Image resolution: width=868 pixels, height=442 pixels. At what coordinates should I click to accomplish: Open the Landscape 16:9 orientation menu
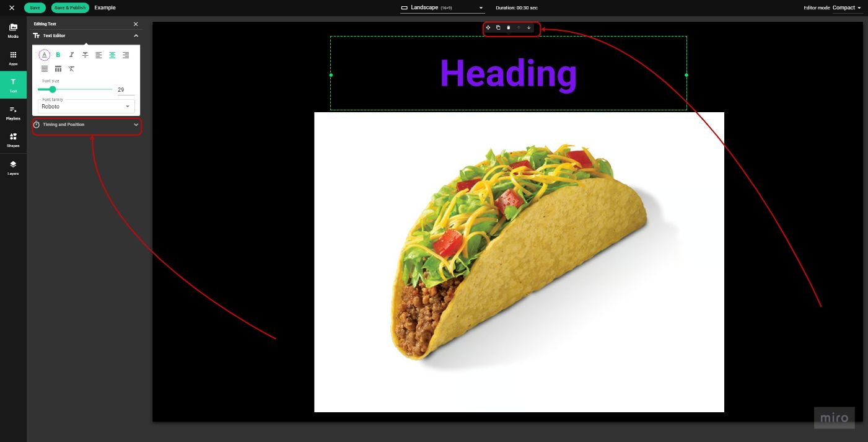coord(442,7)
